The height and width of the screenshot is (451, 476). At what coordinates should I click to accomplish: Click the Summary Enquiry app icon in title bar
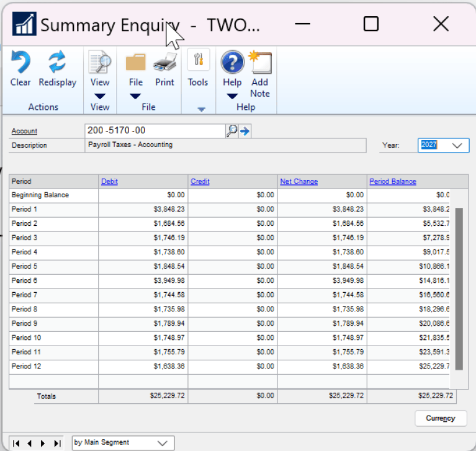pyautogui.click(x=24, y=24)
